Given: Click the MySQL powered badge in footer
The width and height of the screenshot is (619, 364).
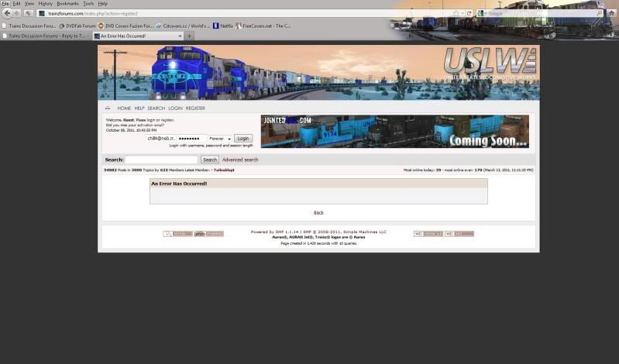Looking at the screenshot, I should tap(177, 234).
